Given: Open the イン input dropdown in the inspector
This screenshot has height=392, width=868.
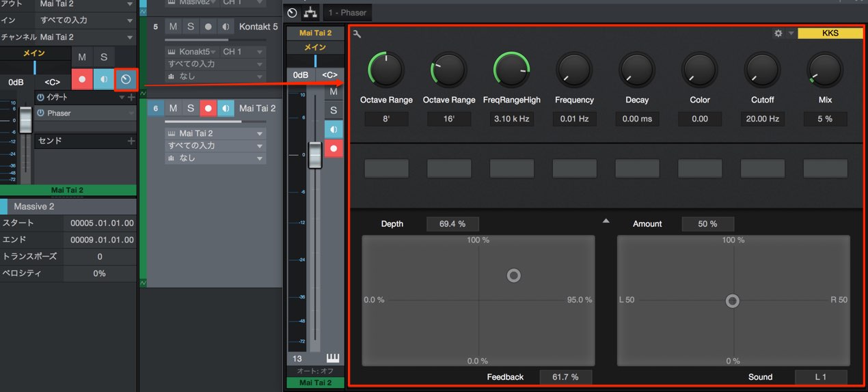Looking at the screenshot, I should point(131,20).
